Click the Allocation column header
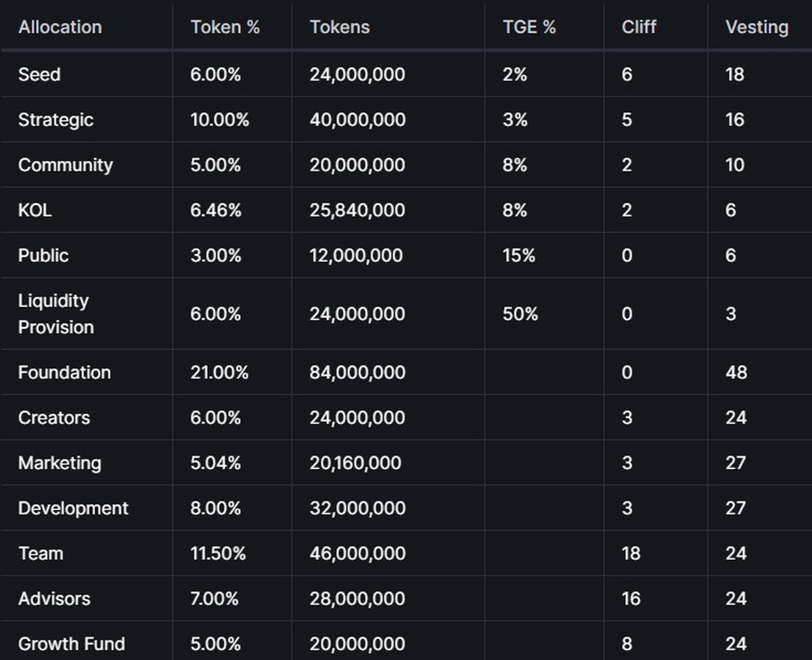 (x=60, y=27)
